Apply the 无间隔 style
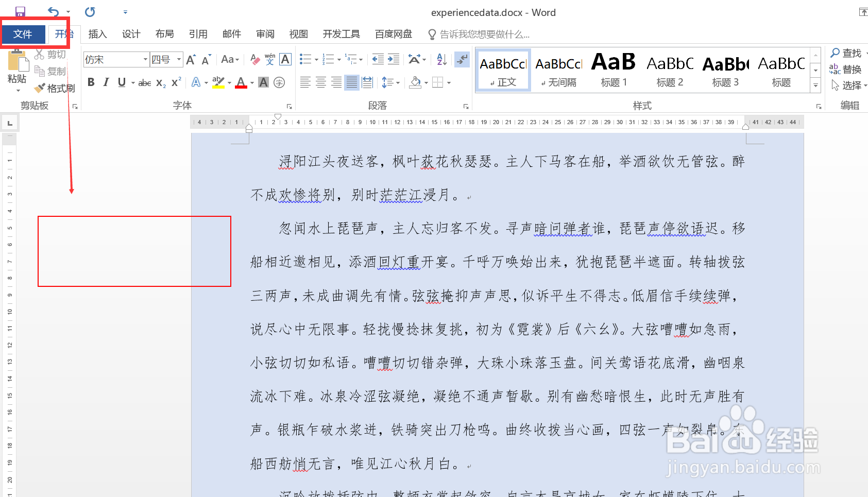Viewport: 868px width, 497px height. (558, 70)
